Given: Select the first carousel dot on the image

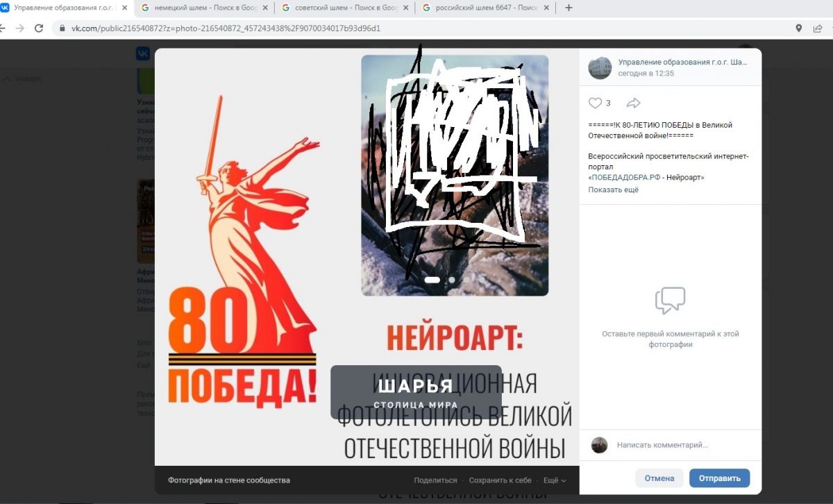Looking at the screenshot, I should [432, 280].
